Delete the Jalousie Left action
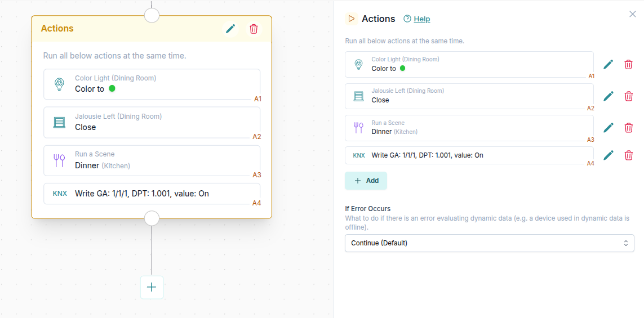This screenshot has height=318, width=644. pyautogui.click(x=628, y=96)
